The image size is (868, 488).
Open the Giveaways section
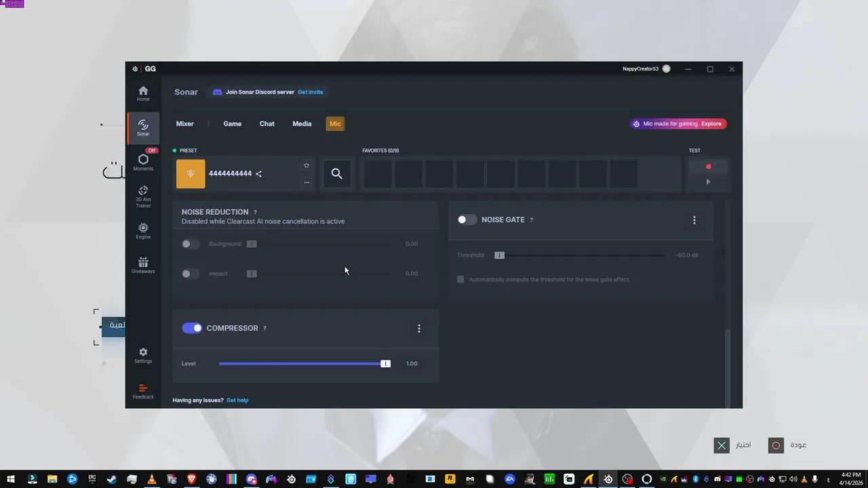pos(143,265)
